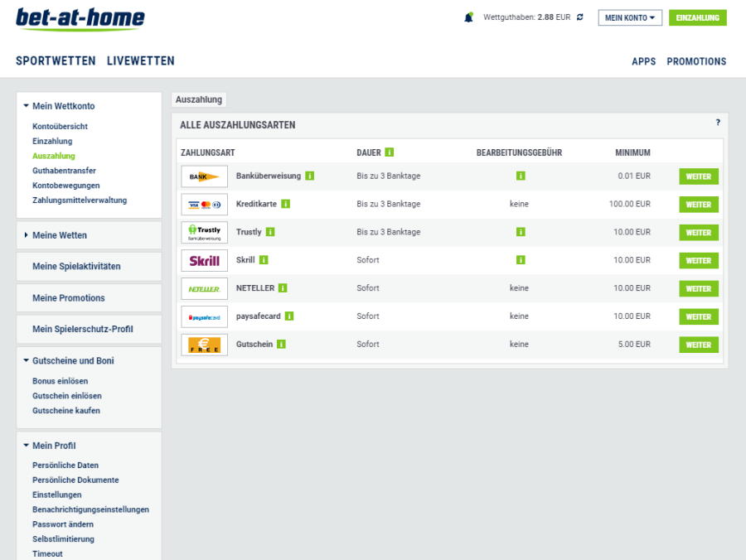746x560 pixels.
Task: Click WEITER for paysafecard
Action: (x=699, y=316)
